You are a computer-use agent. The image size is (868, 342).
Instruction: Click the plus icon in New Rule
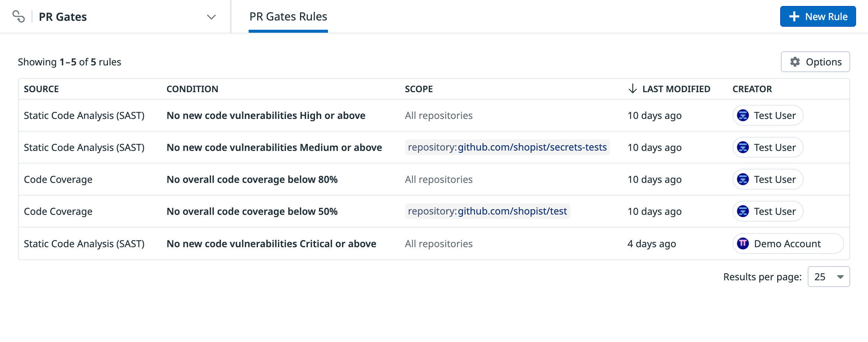(794, 17)
